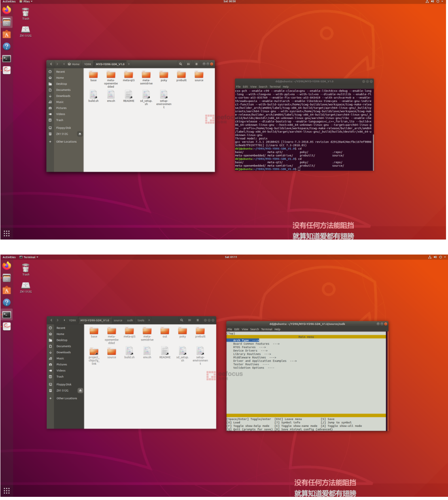Open Middleware Routines submenu
Image resolution: width=448 pixels, height=500 pixels.
[255, 357]
